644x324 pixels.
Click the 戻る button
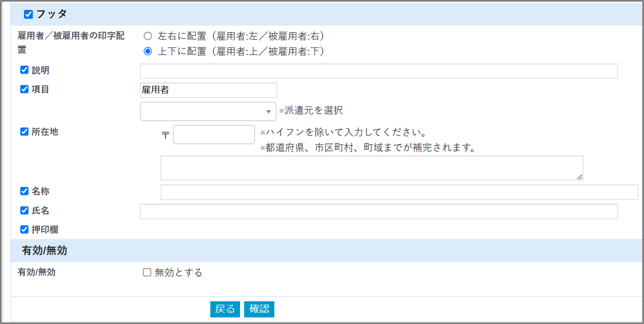pos(225,309)
